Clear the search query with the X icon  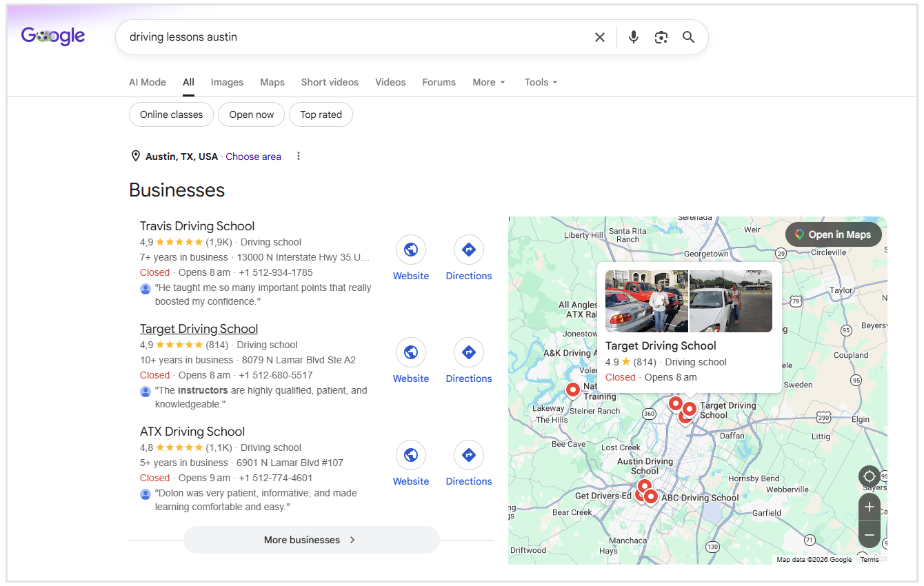coord(600,37)
